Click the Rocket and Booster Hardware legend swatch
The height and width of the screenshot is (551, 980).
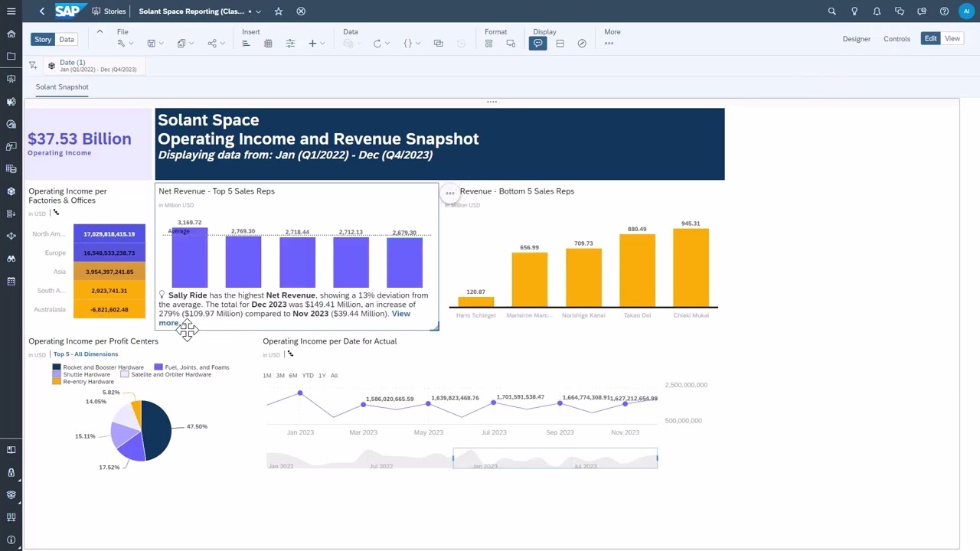(x=57, y=367)
